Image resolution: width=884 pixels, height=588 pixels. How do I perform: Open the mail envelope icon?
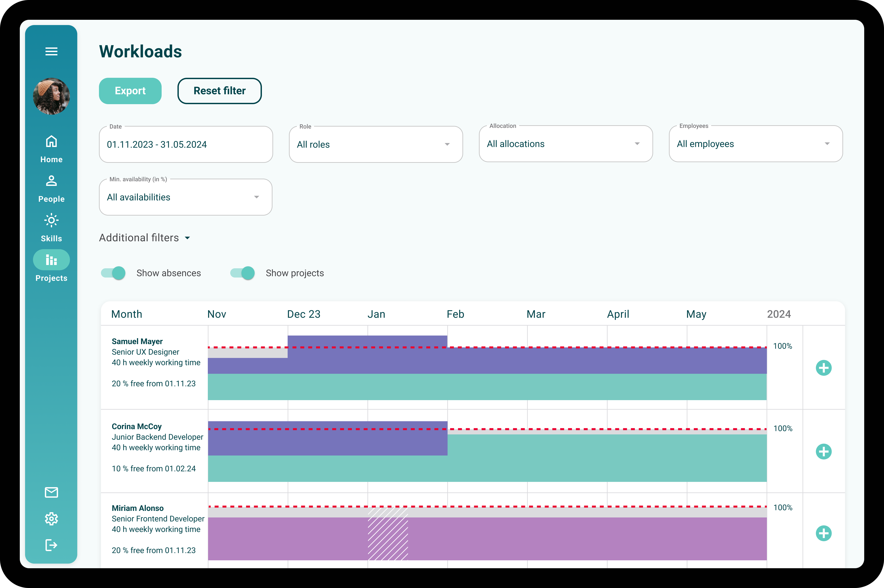click(x=51, y=492)
